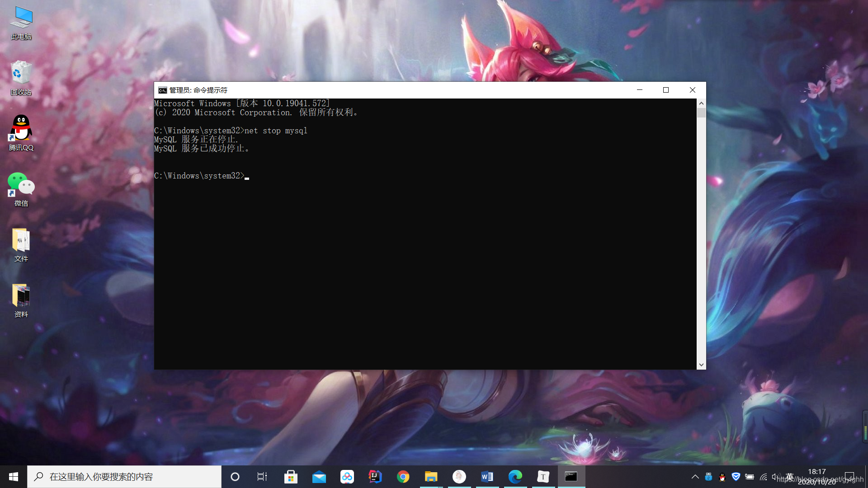The height and width of the screenshot is (488, 868).
Task: Click the Microsoft Windows version line
Action: click(242, 103)
